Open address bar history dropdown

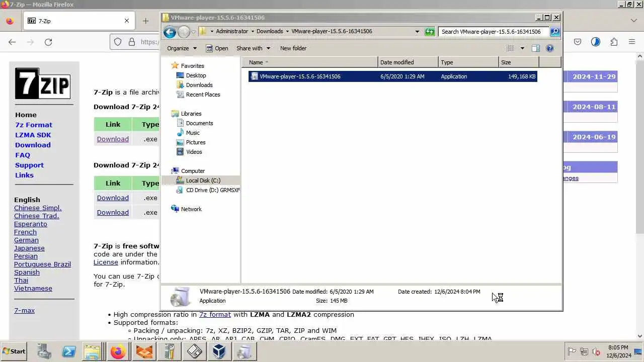417,32
